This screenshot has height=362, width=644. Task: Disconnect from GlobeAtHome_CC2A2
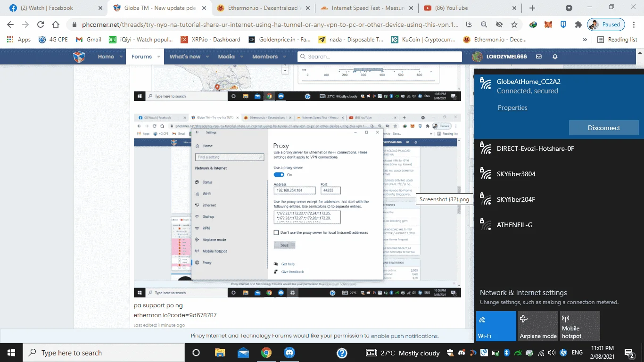click(604, 128)
